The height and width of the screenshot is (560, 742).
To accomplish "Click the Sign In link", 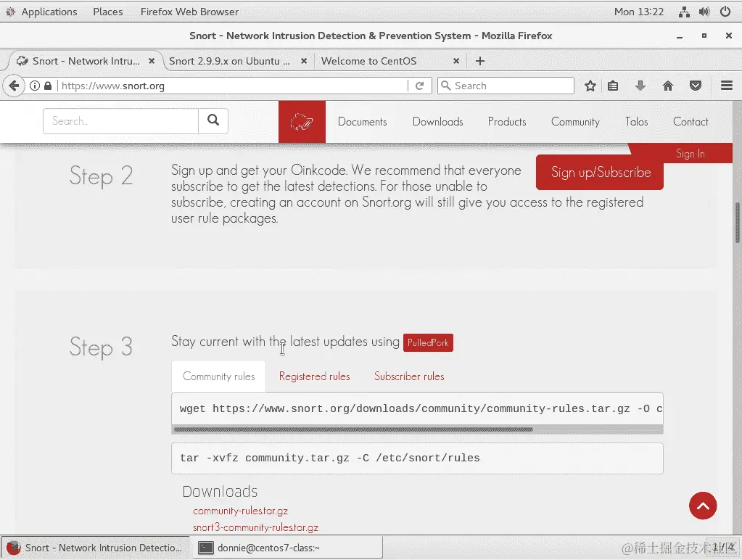I will [690, 153].
